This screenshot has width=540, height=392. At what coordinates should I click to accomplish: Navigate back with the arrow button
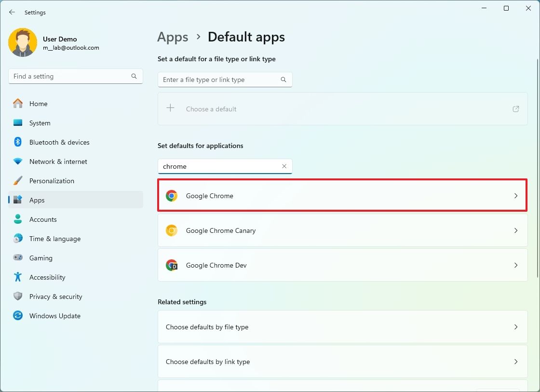[x=12, y=12]
